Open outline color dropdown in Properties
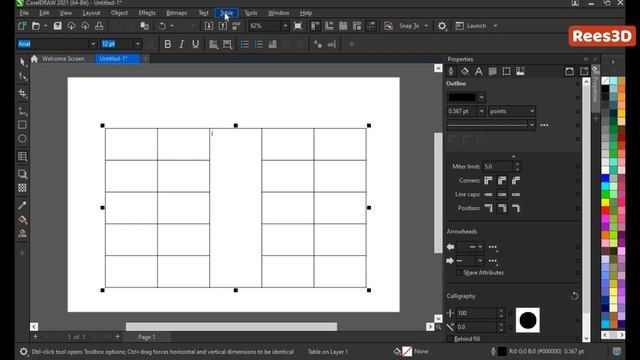This screenshot has width=640, height=360. [x=482, y=97]
